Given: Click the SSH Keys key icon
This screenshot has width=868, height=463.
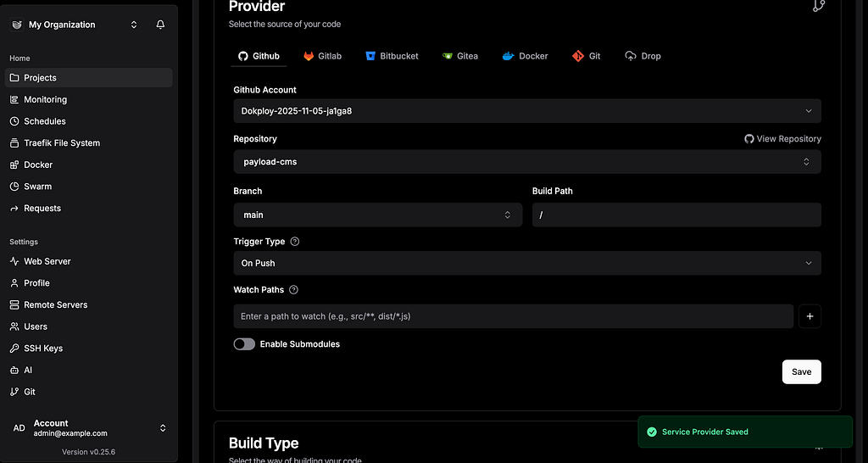Looking at the screenshot, I should coord(14,348).
